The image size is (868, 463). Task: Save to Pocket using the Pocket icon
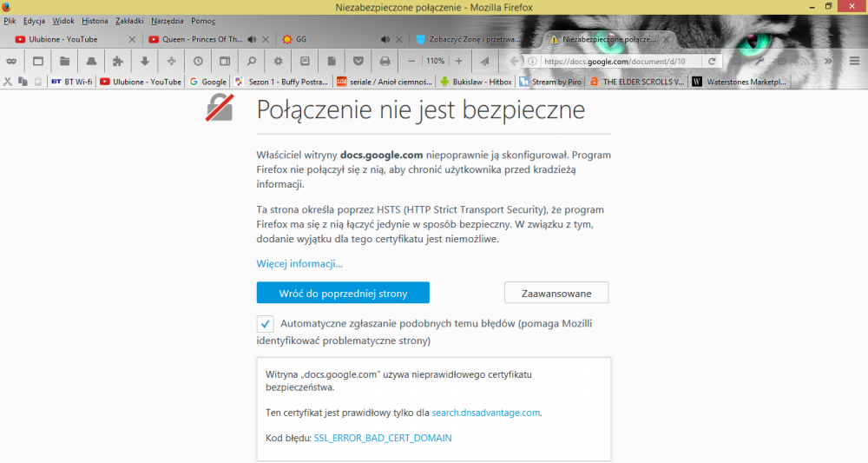click(358, 62)
